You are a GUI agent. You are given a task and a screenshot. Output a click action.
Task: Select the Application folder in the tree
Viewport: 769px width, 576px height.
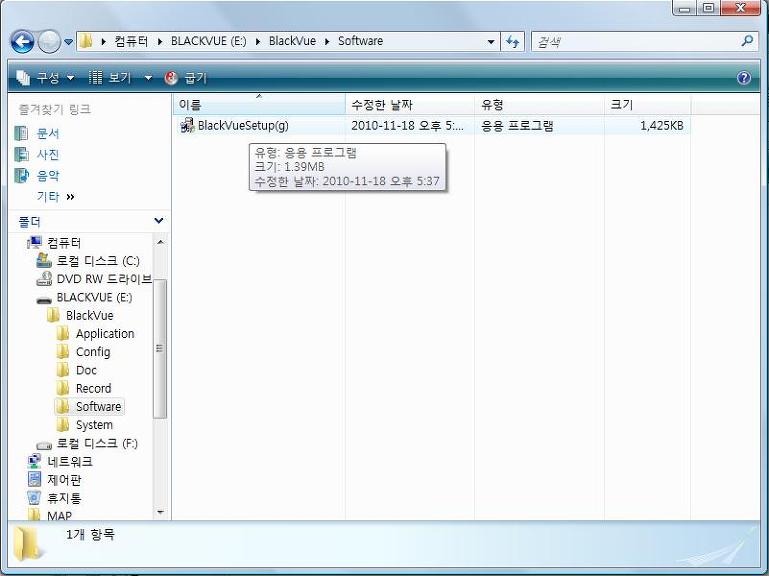pyautogui.click(x=105, y=334)
